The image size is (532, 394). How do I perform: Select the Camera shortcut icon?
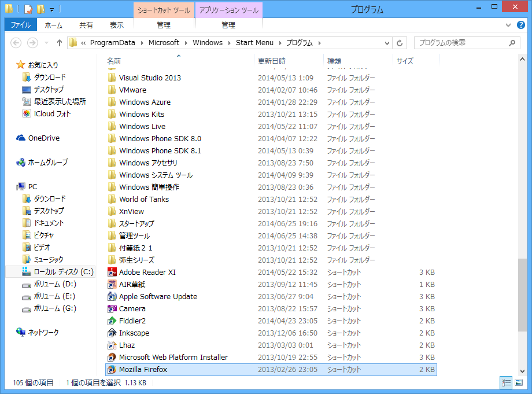click(112, 308)
